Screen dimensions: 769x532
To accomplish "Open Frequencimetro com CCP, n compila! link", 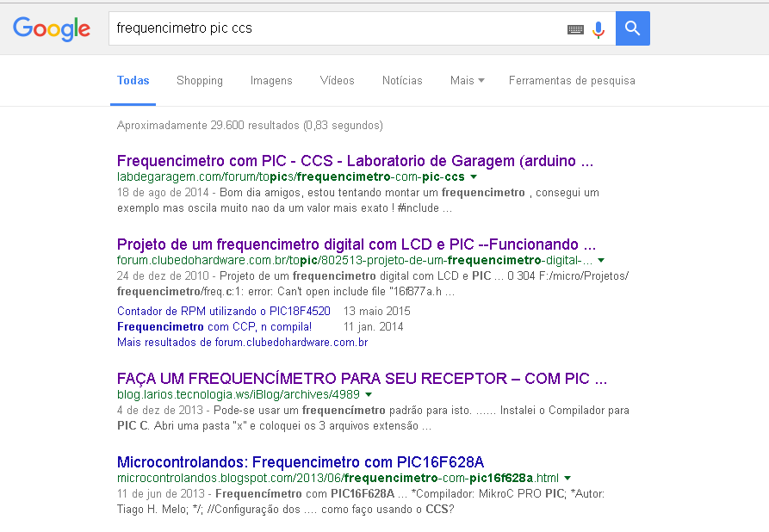I will [x=214, y=326].
